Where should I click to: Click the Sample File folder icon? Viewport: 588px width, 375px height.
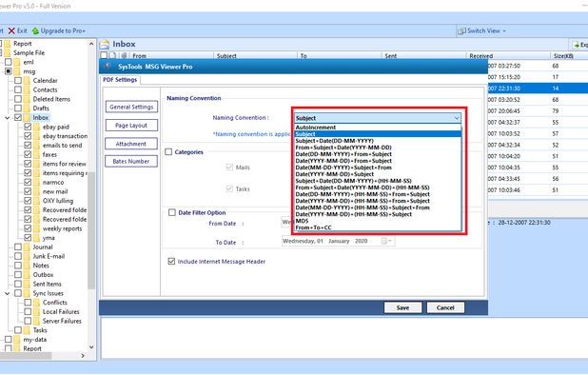pyautogui.click(x=8, y=53)
